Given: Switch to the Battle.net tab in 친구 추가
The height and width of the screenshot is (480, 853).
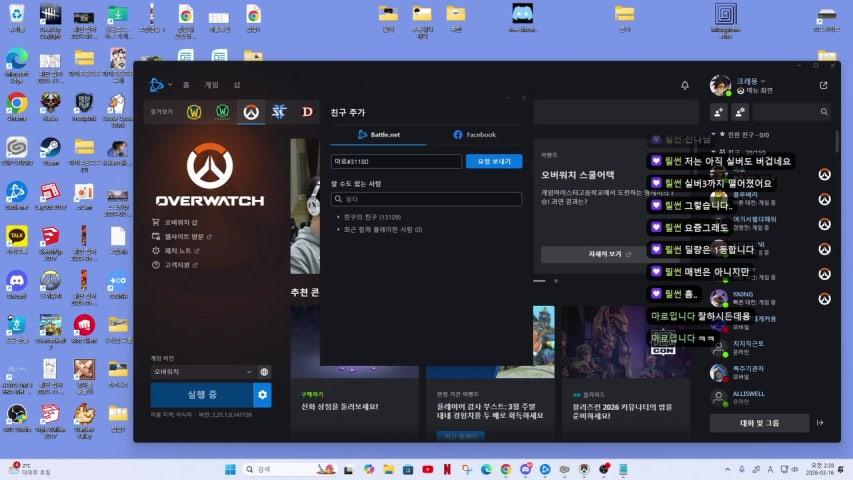Looking at the screenshot, I should pos(379,134).
